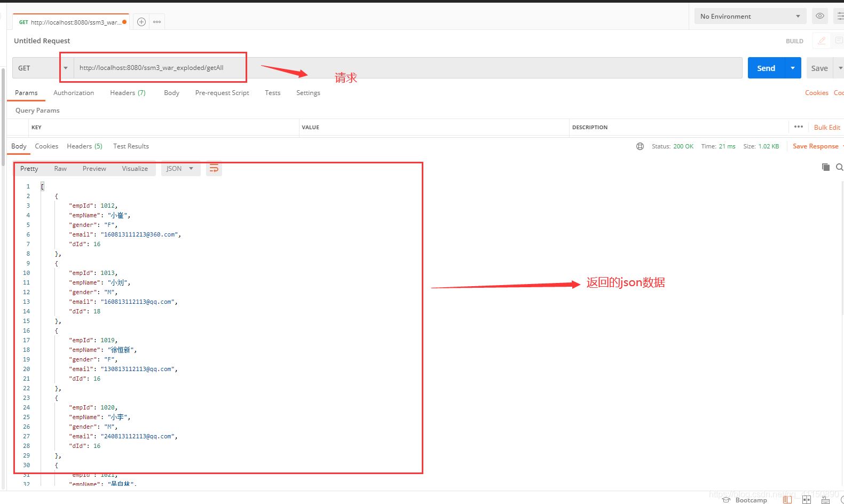Click inside the request URL field
The image size is (844, 504).
pos(408,68)
